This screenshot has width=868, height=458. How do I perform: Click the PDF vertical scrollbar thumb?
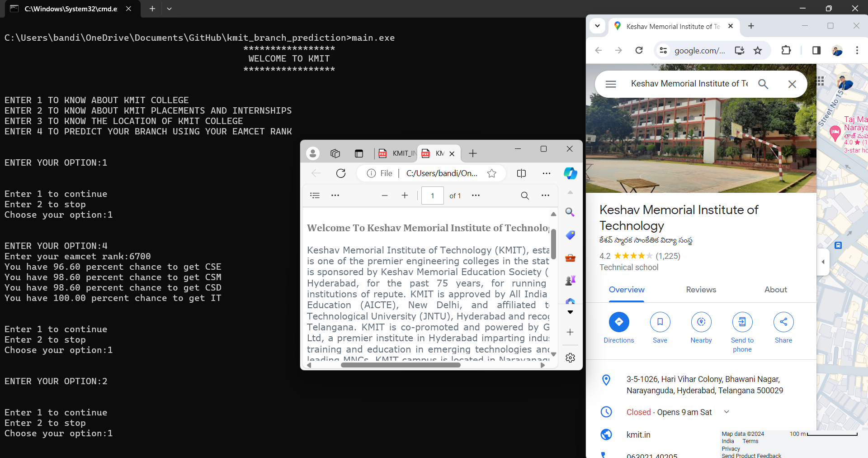pyautogui.click(x=553, y=244)
